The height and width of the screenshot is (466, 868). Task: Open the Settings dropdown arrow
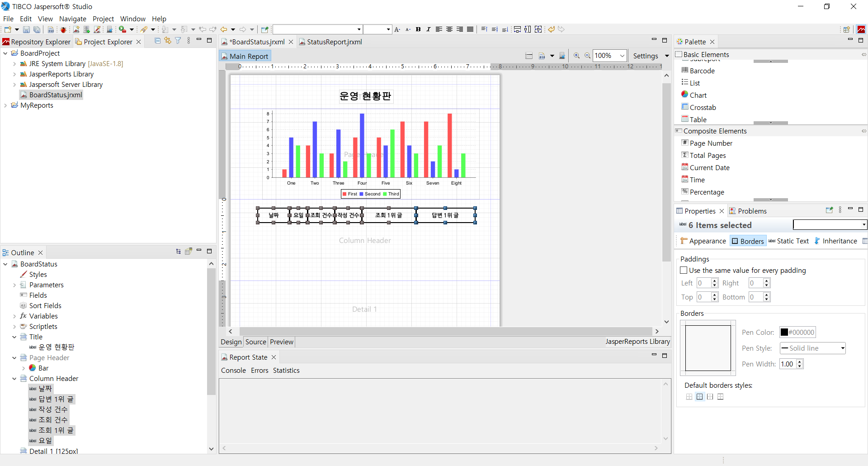[x=666, y=56]
